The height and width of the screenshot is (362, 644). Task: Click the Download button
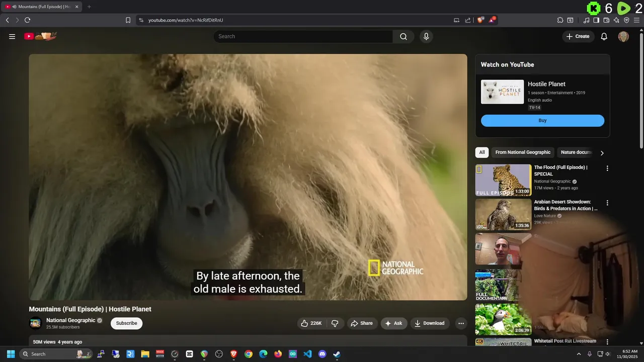[x=430, y=323]
